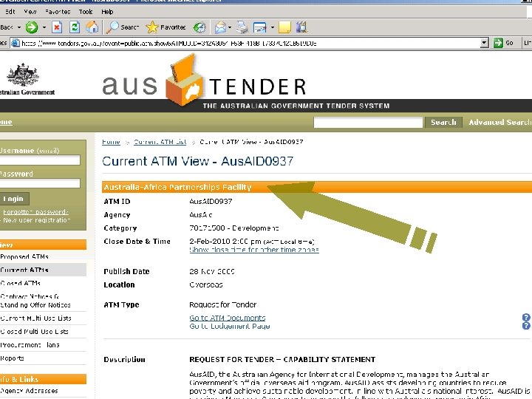Click in the Password field
The height and width of the screenshot is (399, 532).
[40, 183]
